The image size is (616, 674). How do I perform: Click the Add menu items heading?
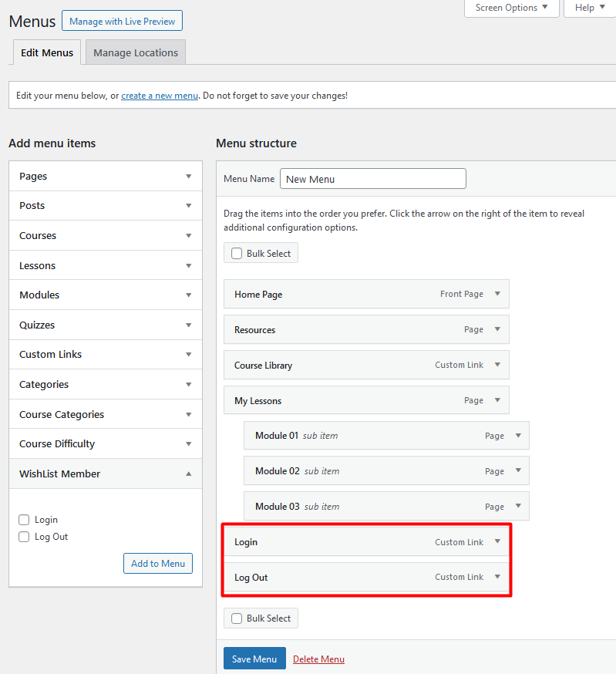[x=52, y=143]
